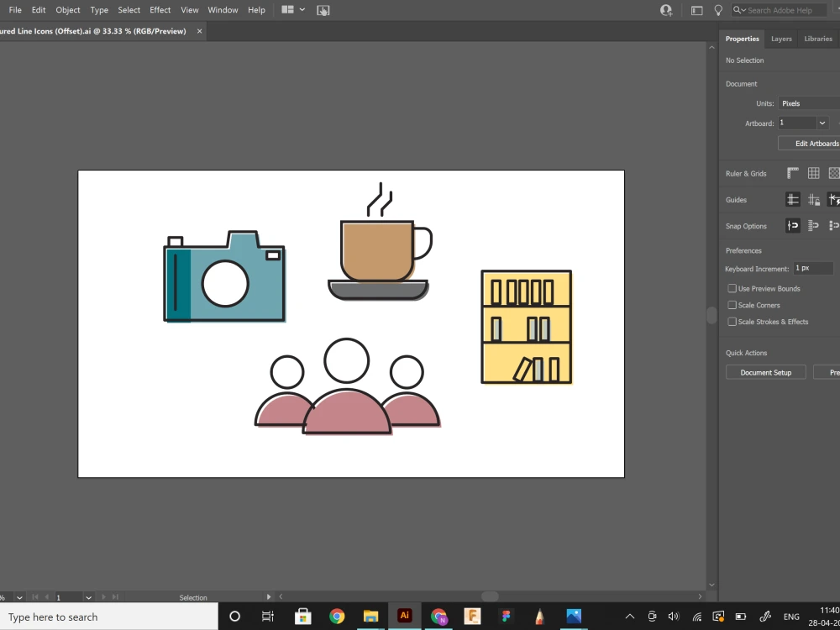Image resolution: width=840 pixels, height=630 pixels.
Task: Click the Document Setup button
Action: pos(765,372)
